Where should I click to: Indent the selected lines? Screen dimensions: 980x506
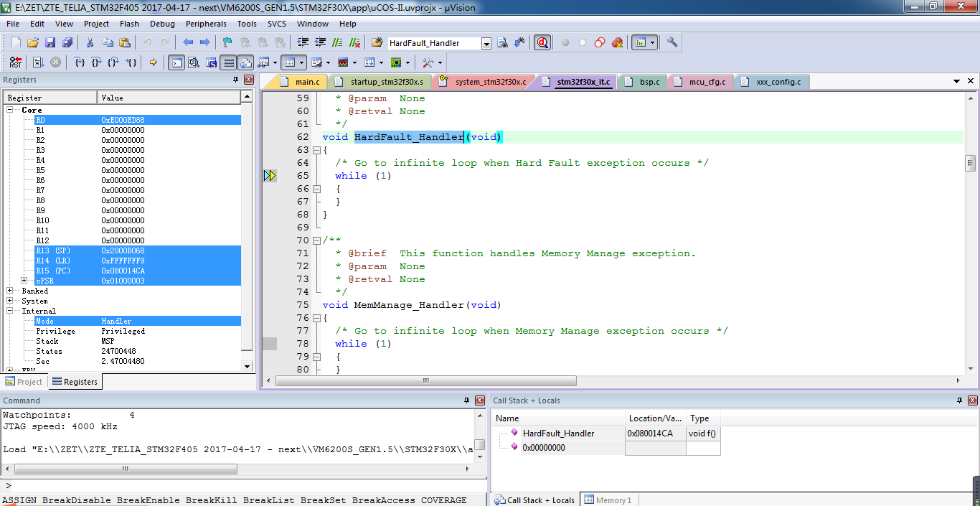click(x=303, y=42)
